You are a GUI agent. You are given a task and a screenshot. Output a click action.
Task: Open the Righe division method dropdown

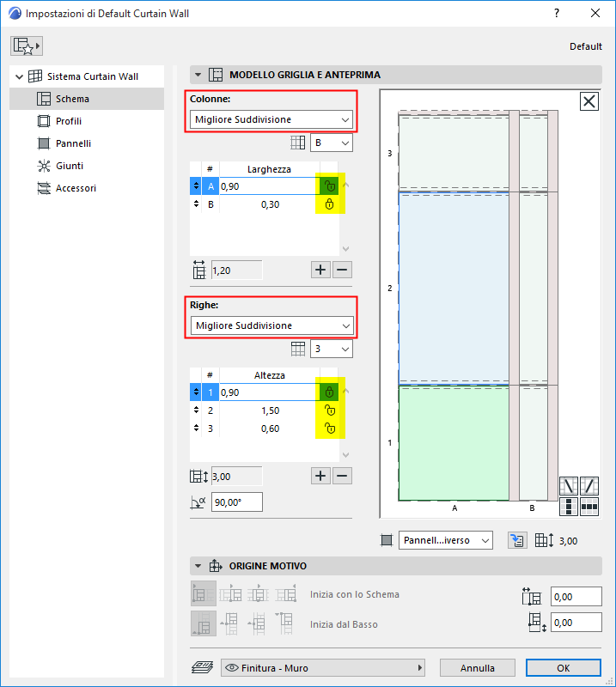point(271,325)
